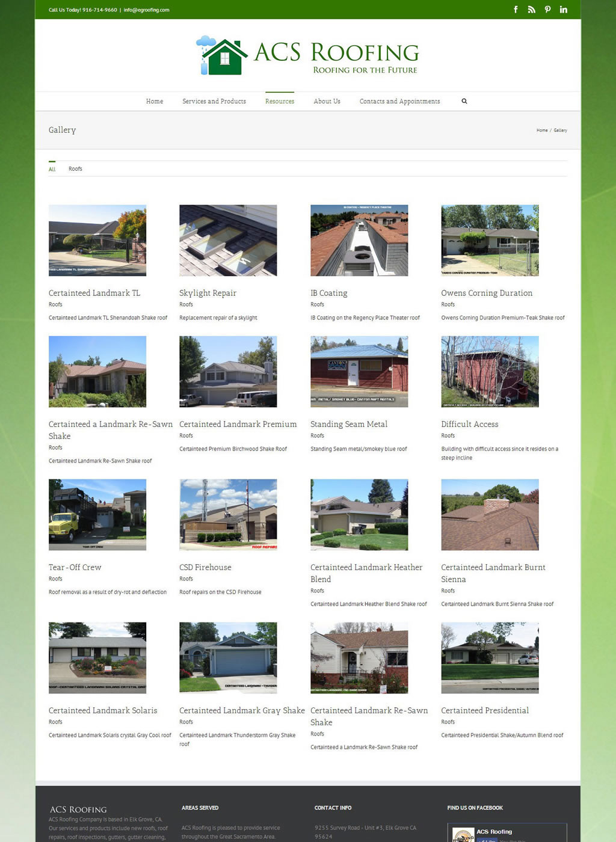Open Tear-Off Crew truck thumbnail
Screen dimensions: 616x842
[x=97, y=515]
